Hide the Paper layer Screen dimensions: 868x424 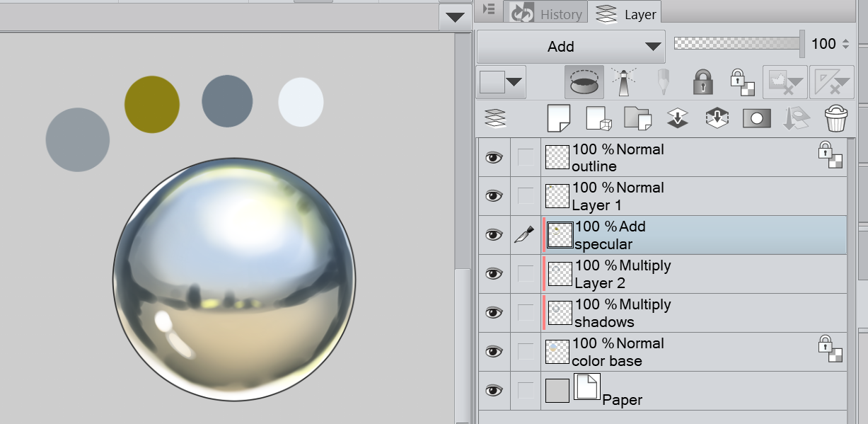pos(493,390)
